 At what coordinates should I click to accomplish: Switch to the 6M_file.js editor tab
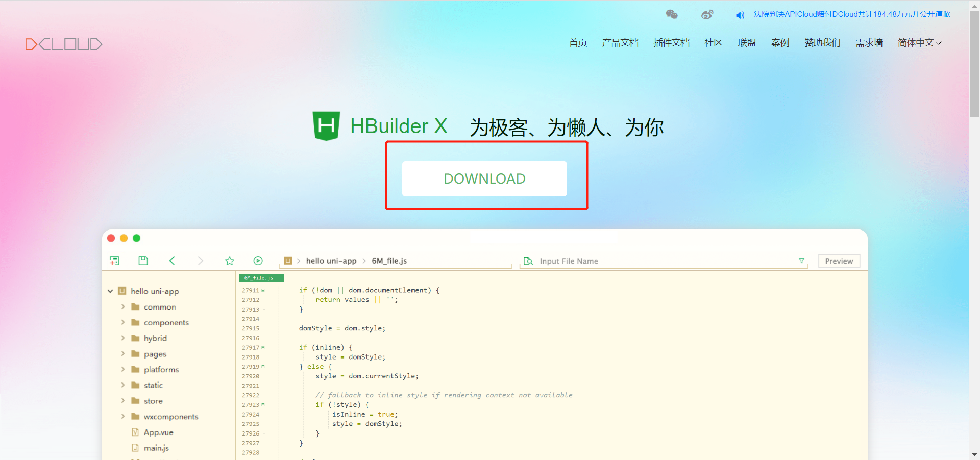click(261, 277)
